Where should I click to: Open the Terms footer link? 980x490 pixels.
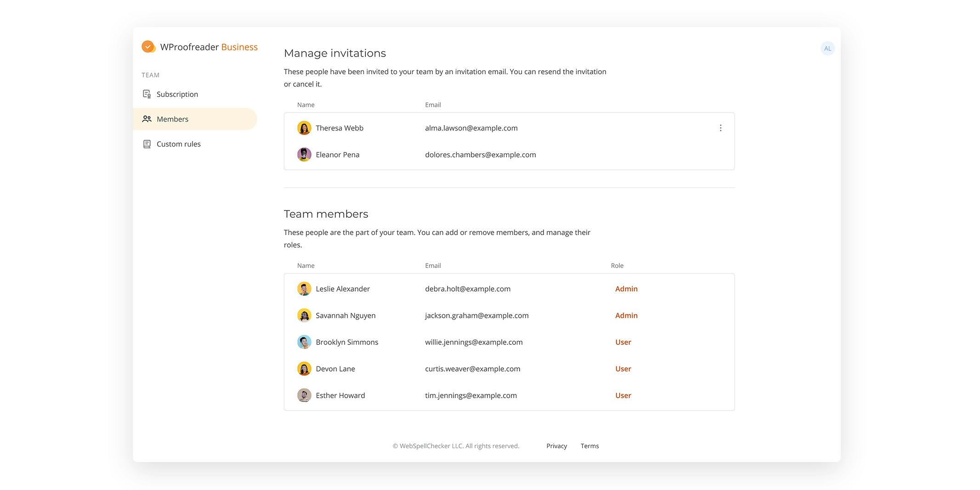pyautogui.click(x=589, y=446)
